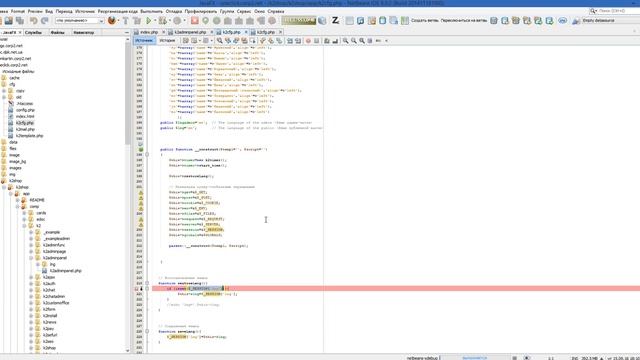Click the Shift Line Left icon
This screenshot has width=640, height=360.
[x=290, y=40]
